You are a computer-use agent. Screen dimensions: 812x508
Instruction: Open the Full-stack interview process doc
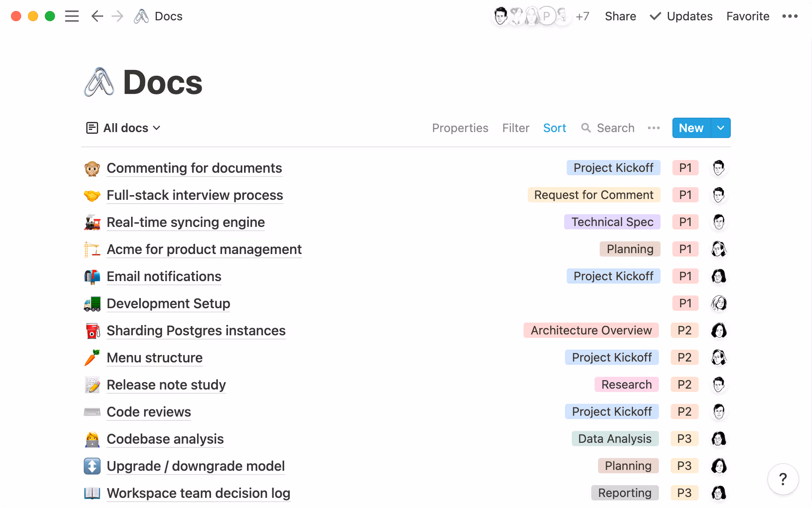coord(195,195)
